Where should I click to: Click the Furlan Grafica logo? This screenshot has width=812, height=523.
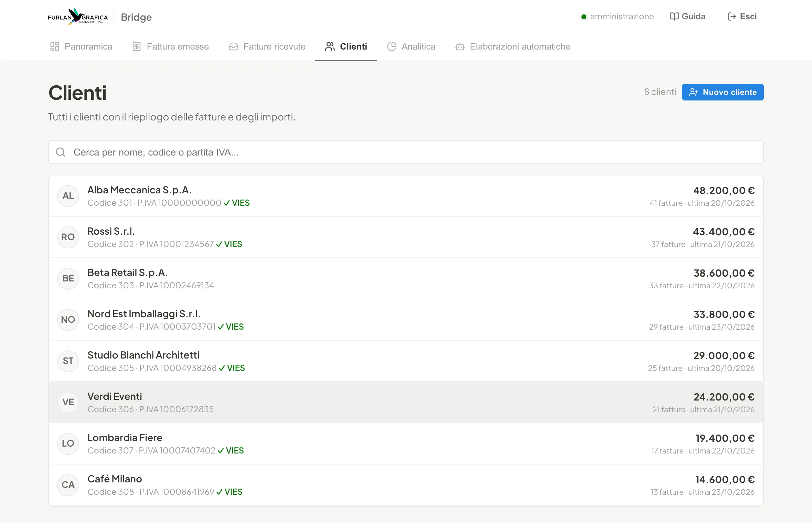coord(78,17)
